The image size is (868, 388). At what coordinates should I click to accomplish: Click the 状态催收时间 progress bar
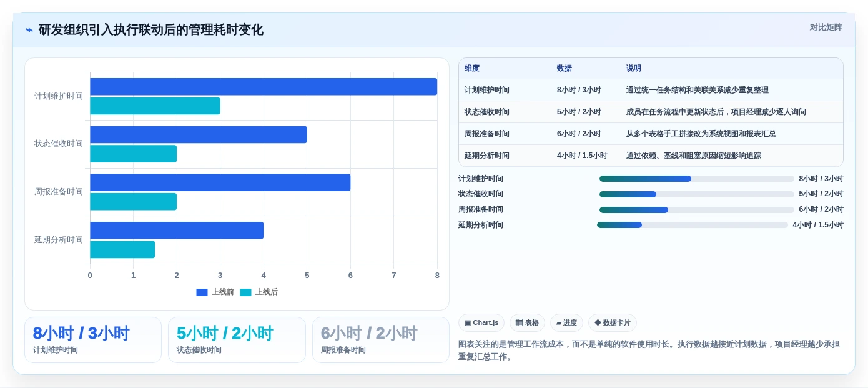696,194
